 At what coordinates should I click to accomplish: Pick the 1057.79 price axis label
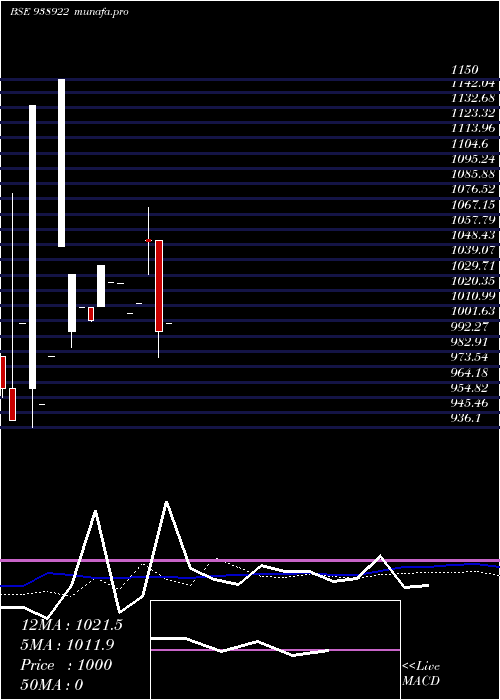coord(472,220)
